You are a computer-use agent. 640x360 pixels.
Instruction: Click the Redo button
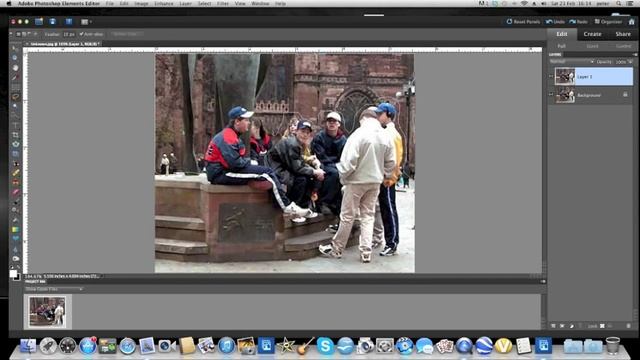578,22
